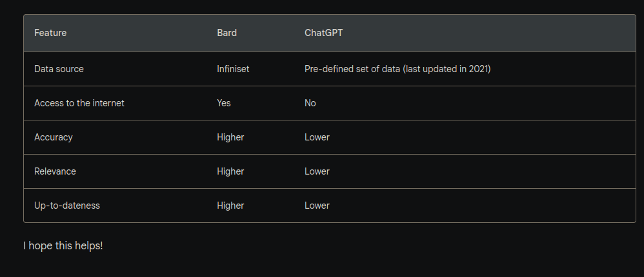
Task: Select the Access to the internet label
Action: [79, 103]
